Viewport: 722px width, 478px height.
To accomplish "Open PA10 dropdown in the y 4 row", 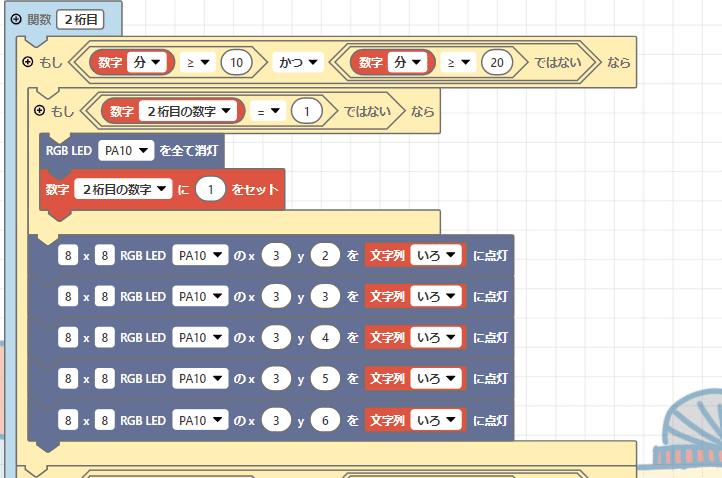I will (200, 337).
